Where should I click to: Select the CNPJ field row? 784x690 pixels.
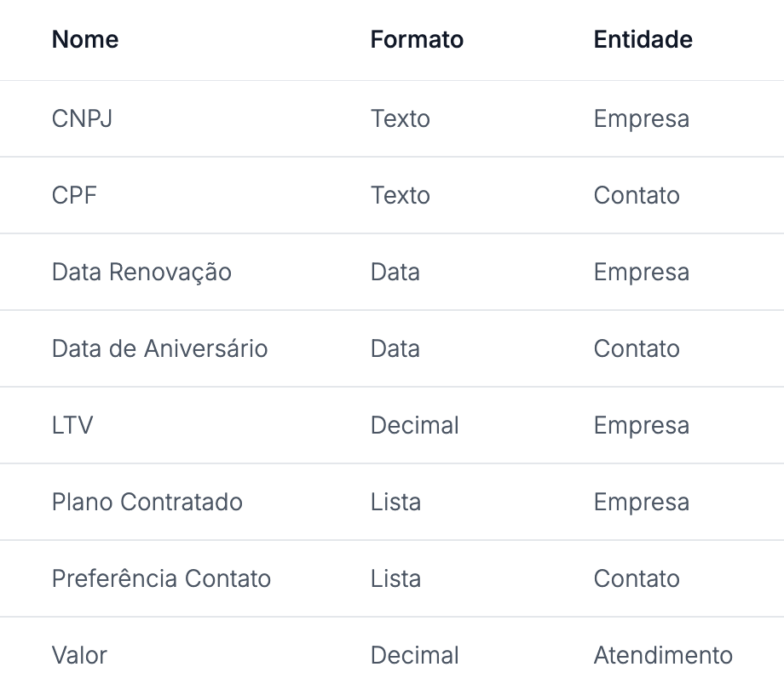[82, 118]
